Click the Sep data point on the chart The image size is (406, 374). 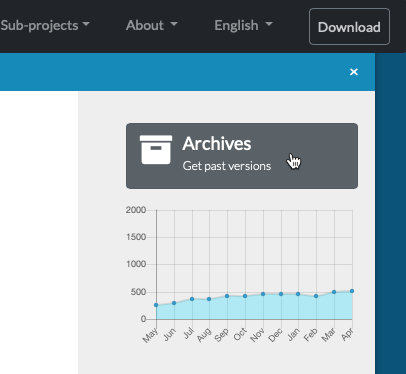(227, 296)
